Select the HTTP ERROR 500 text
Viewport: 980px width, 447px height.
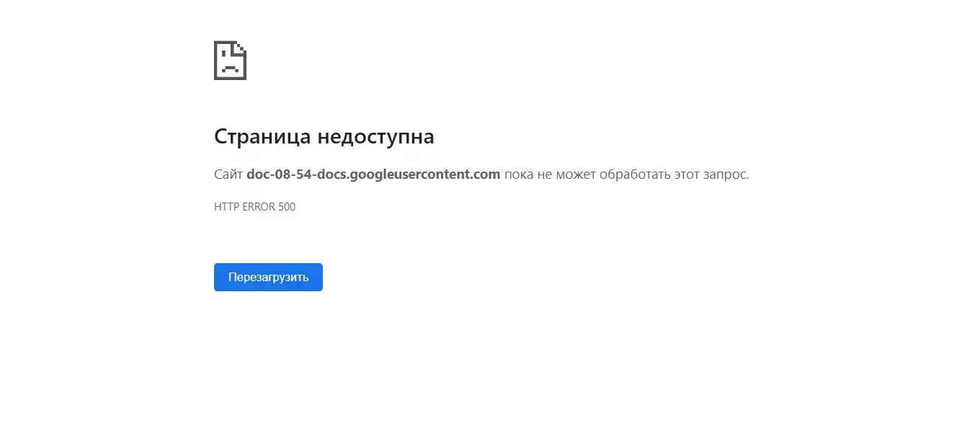tap(254, 207)
